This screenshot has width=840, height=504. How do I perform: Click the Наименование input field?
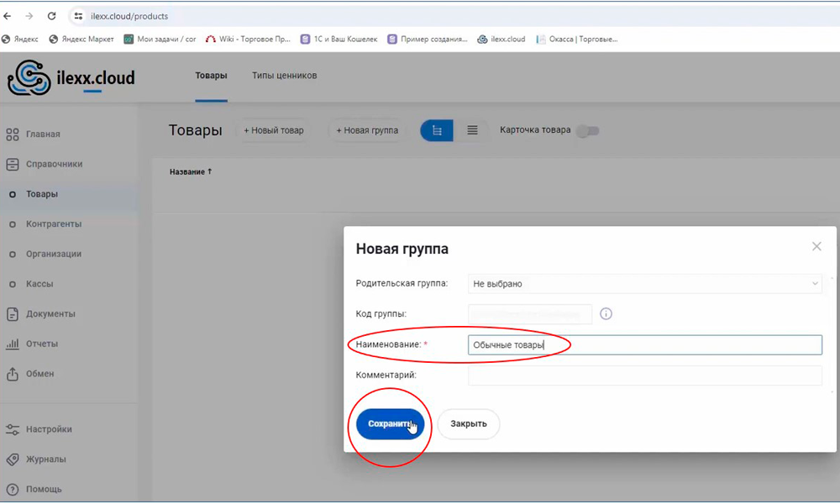pyautogui.click(x=644, y=345)
